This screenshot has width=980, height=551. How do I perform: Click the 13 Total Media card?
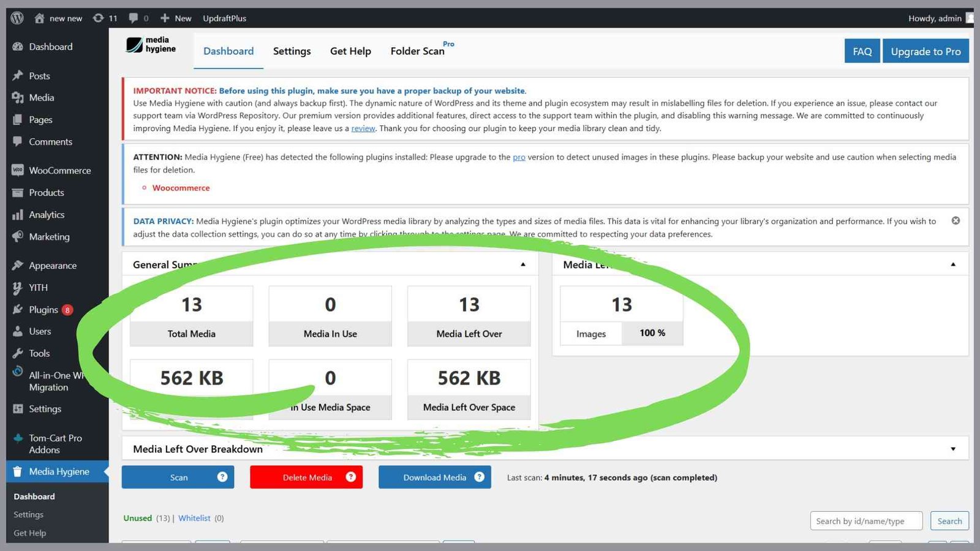(x=191, y=316)
